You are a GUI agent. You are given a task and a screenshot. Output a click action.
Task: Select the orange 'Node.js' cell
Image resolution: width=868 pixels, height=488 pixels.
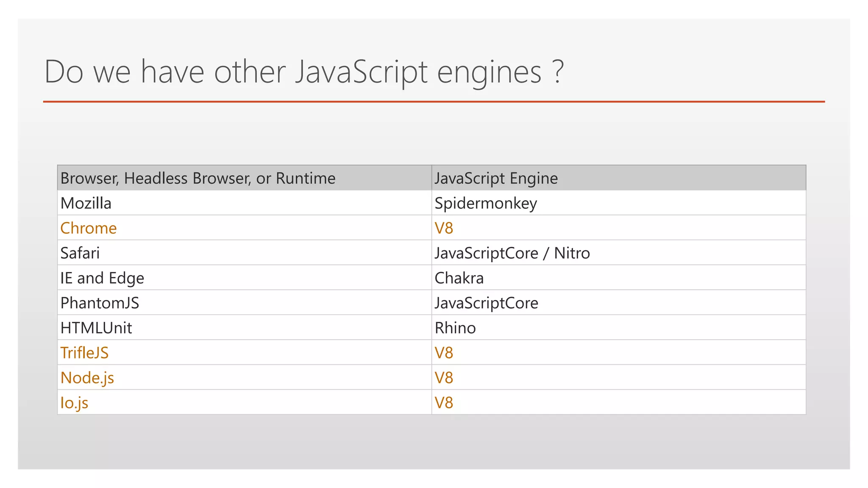pos(245,377)
